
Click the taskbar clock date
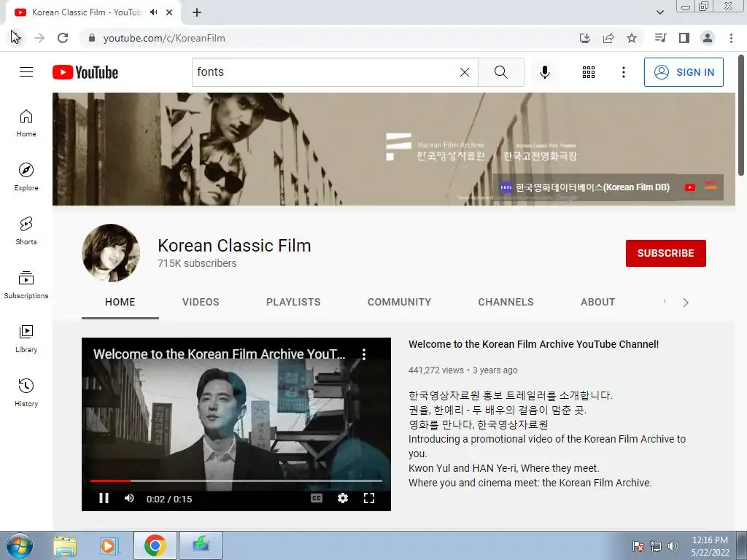pyautogui.click(x=710, y=545)
